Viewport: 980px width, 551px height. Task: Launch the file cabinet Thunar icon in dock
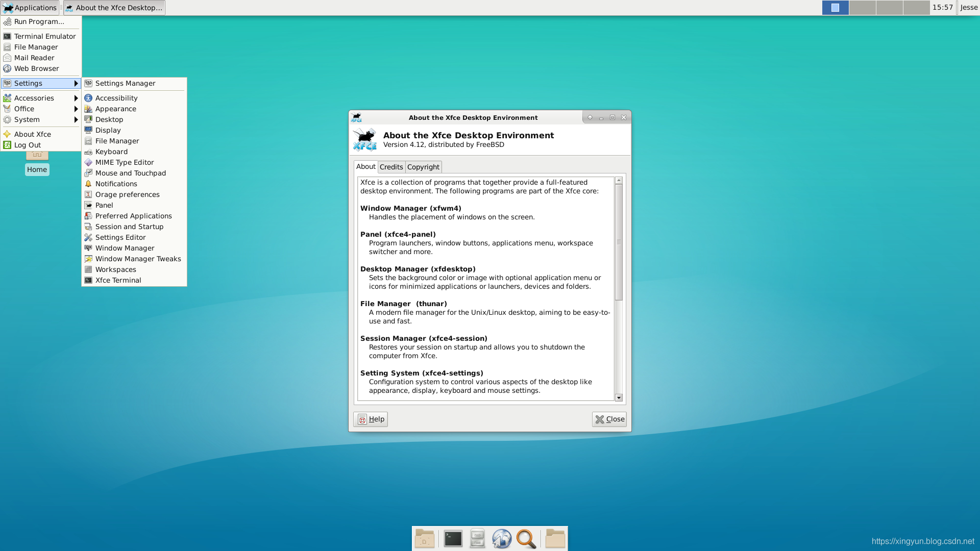[x=477, y=538]
